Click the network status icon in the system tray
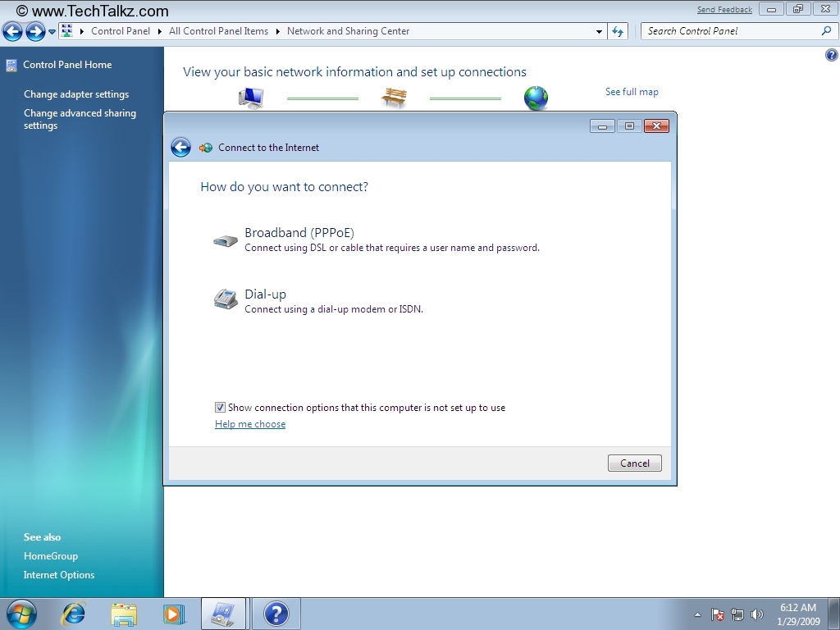Viewport: 840px width, 630px height. click(737, 614)
